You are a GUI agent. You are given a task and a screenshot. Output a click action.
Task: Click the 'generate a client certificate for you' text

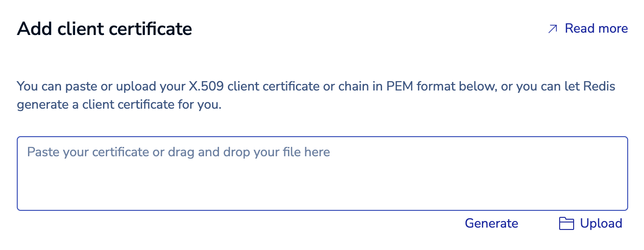119,104
